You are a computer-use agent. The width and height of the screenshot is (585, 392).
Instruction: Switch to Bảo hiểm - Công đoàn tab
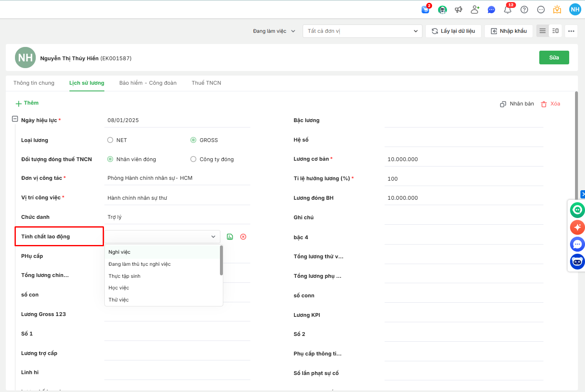tap(148, 83)
